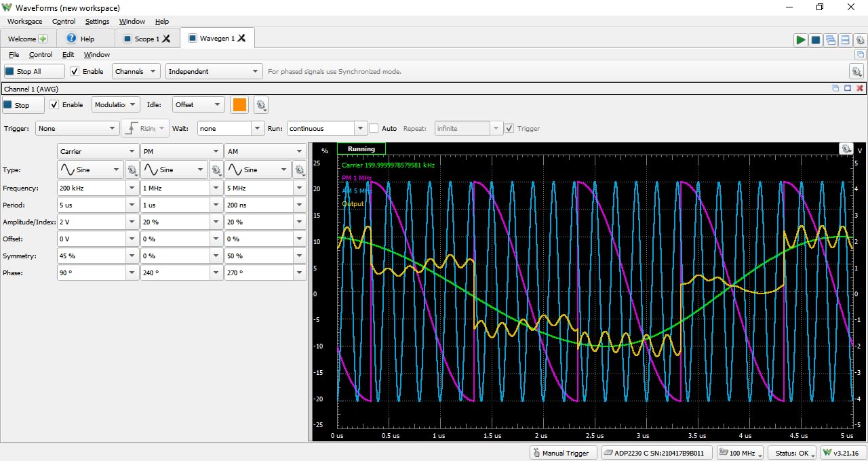Open the File menu of Wavegen
The height and width of the screenshot is (461, 868).
14,55
